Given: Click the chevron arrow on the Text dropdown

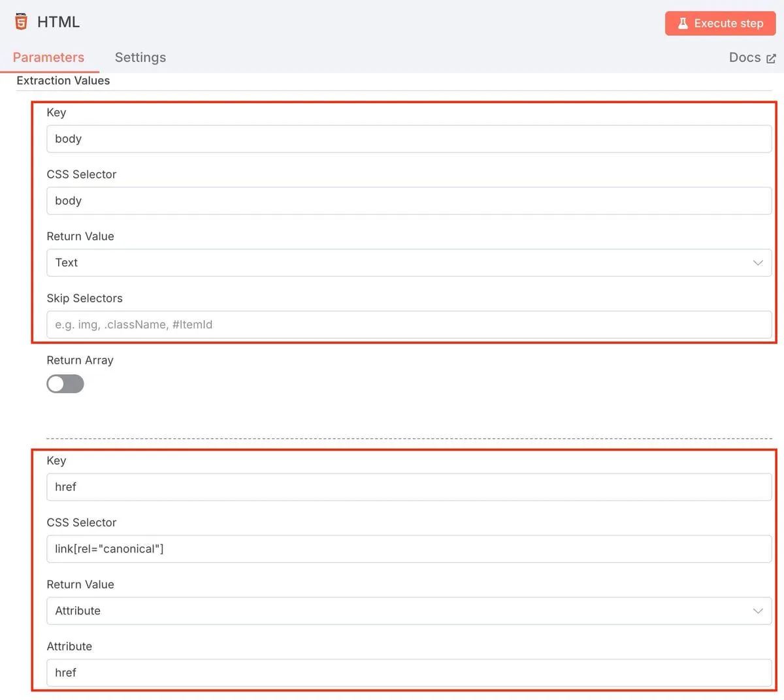Looking at the screenshot, I should [x=758, y=262].
